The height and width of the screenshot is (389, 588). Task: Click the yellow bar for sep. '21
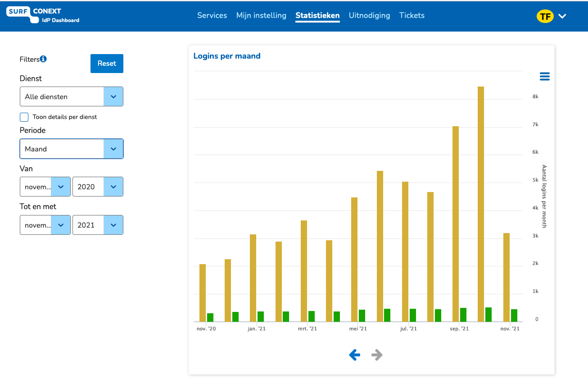[x=456, y=224]
